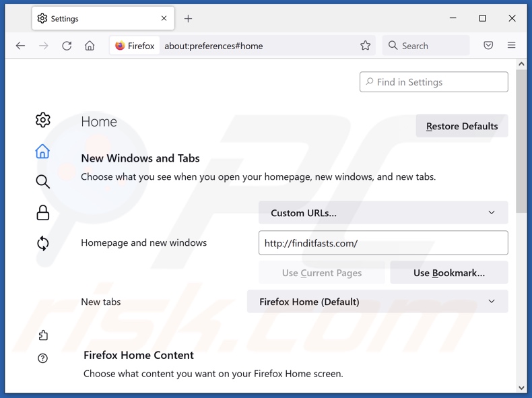Open the Pocket save icon

pos(488,46)
